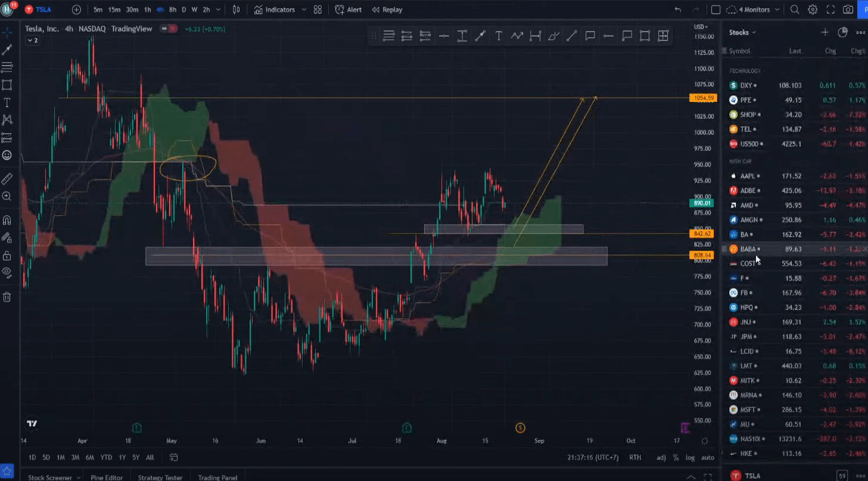Toggle magnet mode
Screen dimensions: 868x481
point(7,220)
